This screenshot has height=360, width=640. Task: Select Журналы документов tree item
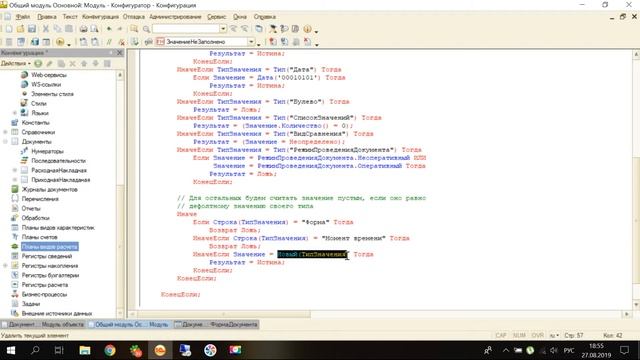pos(49,189)
